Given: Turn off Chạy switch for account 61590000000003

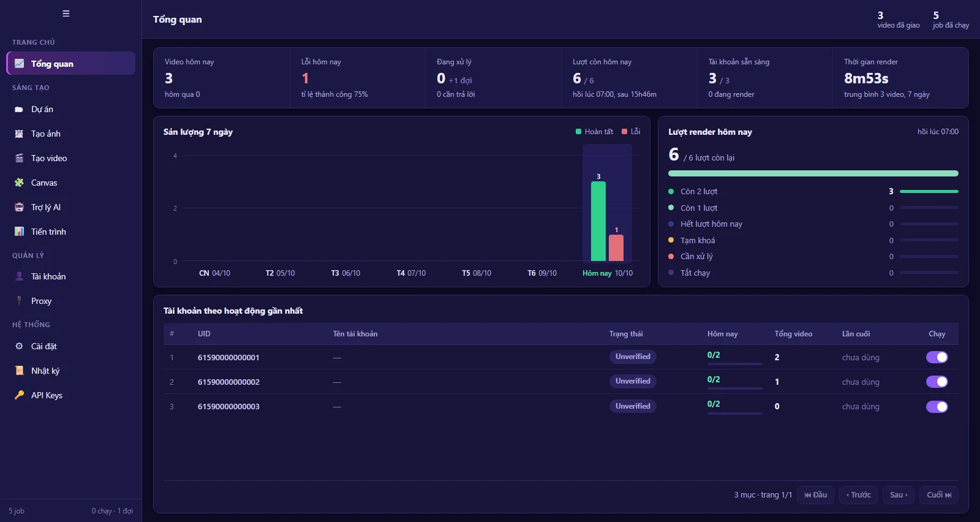Looking at the screenshot, I should click(x=937, y=407).
